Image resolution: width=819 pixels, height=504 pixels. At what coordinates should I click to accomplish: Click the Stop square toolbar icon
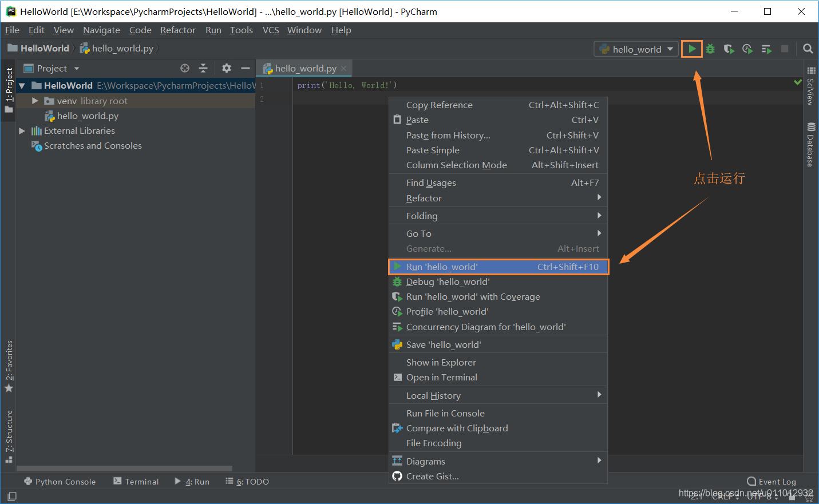click(785, 49)
